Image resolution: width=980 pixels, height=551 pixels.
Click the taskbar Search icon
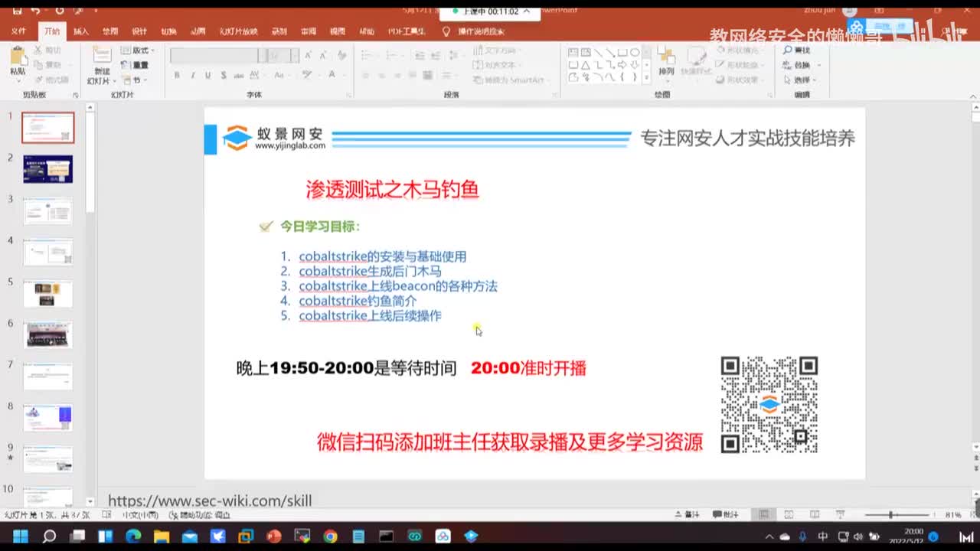[x=48, y=536]
